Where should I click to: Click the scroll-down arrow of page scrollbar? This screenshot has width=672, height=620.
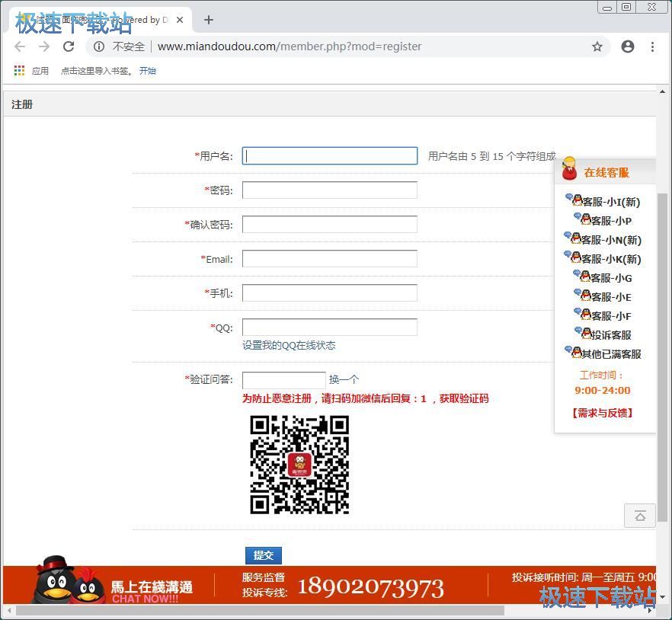[x=662, y=597]
